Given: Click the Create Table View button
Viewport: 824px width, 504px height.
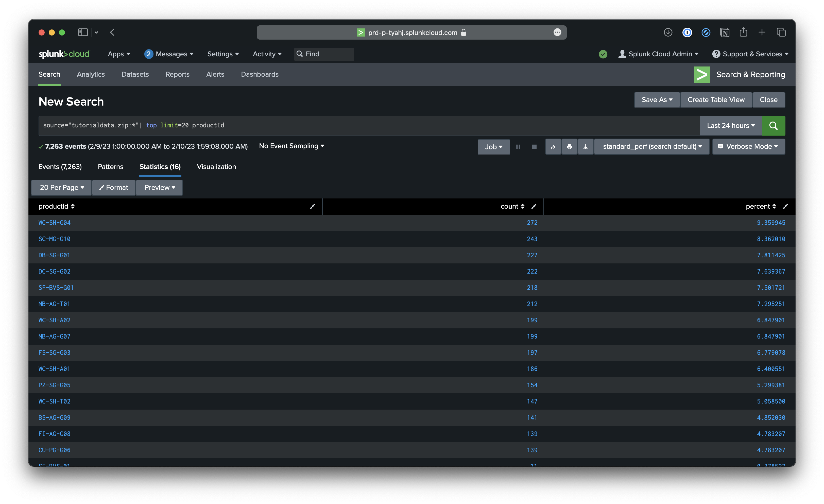Looking at the screenshot, I should click(x=716, y=99).
